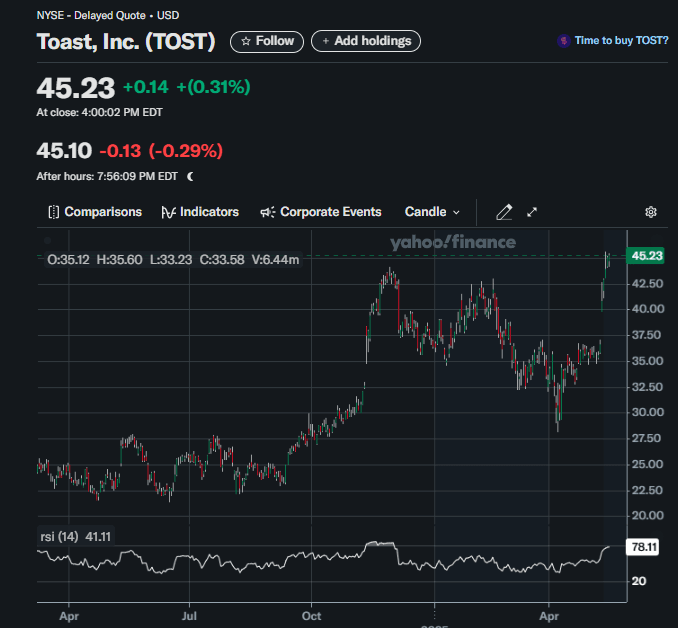Follow the Toast, Inc. stock
This screenshot has height=628, width=678.
pyautogui.click(x=267, y=42)
